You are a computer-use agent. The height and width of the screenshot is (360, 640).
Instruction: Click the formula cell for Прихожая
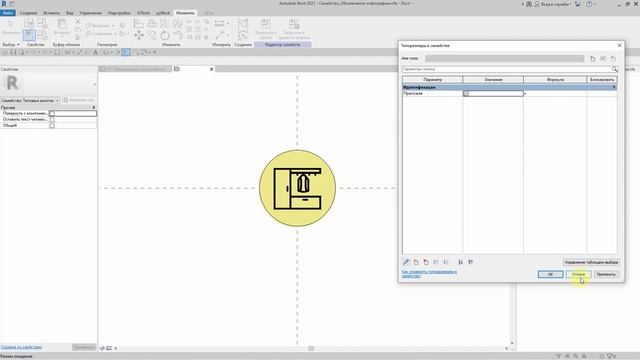click(x=555, y=94)
